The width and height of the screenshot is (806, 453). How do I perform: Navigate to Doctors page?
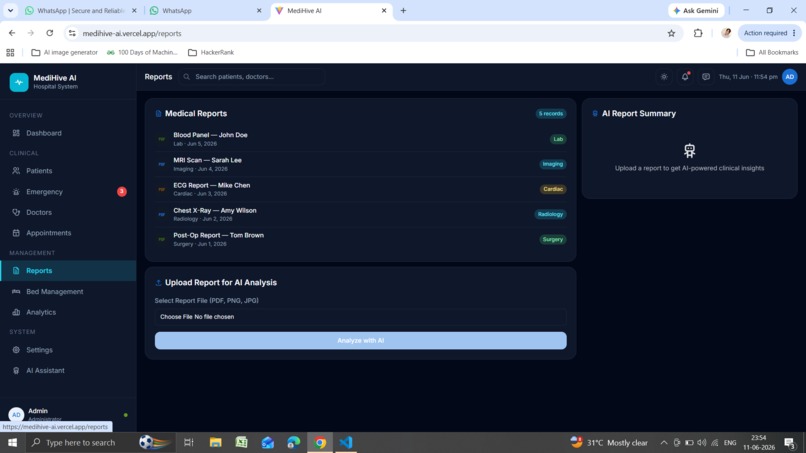tap(68, 212)
